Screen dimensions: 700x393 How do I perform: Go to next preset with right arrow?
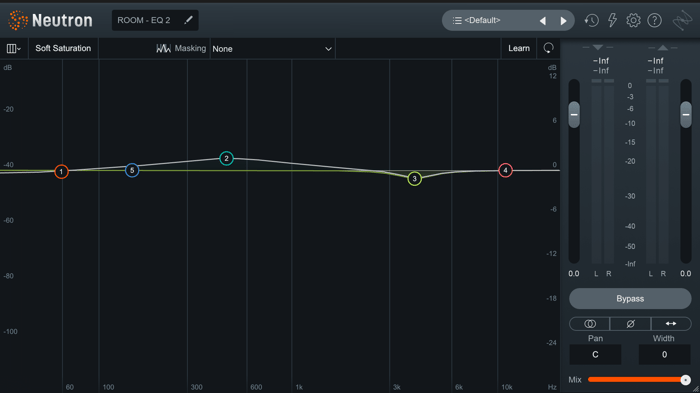[x=563, y=21]
